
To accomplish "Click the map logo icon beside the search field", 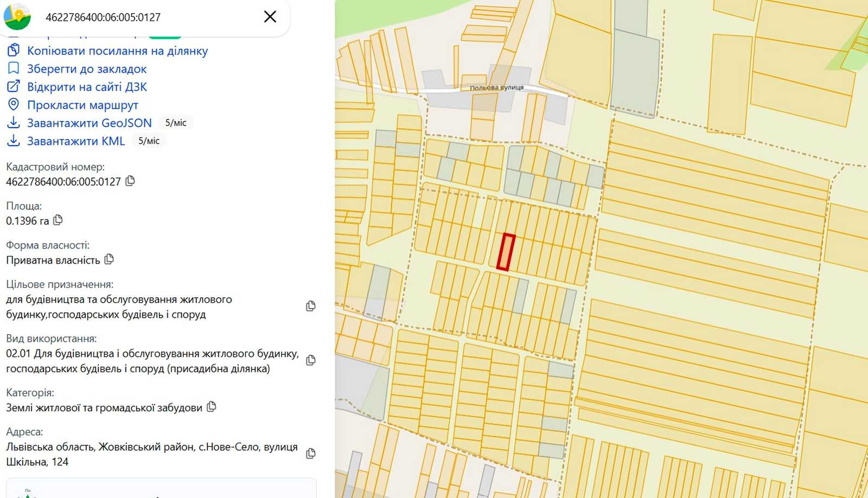I will [x=17, y=16].
